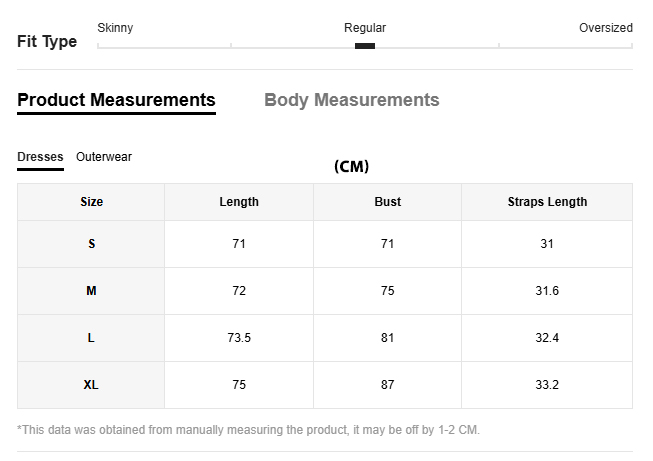
Task: Select the M size row
Action: [x=91, y=291]
